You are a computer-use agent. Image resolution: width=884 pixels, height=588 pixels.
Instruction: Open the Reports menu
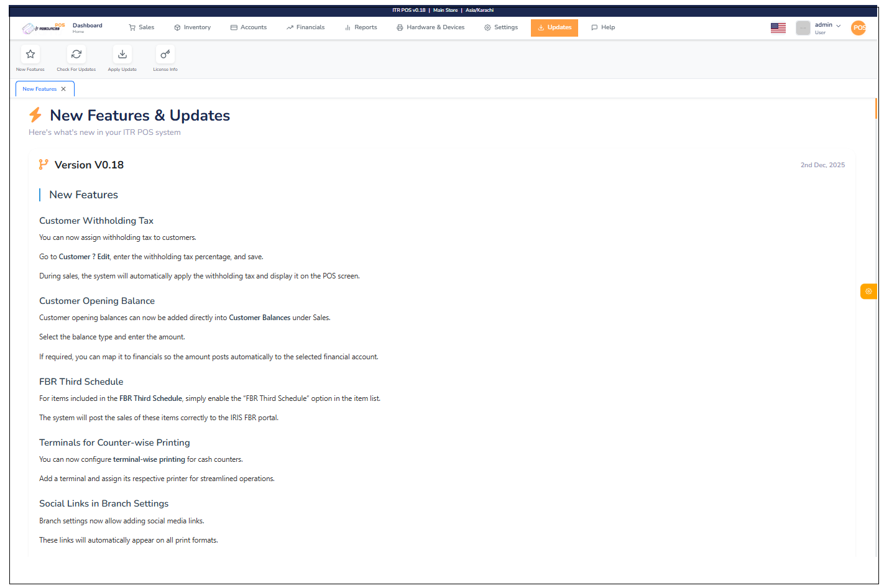coord(361,27)
